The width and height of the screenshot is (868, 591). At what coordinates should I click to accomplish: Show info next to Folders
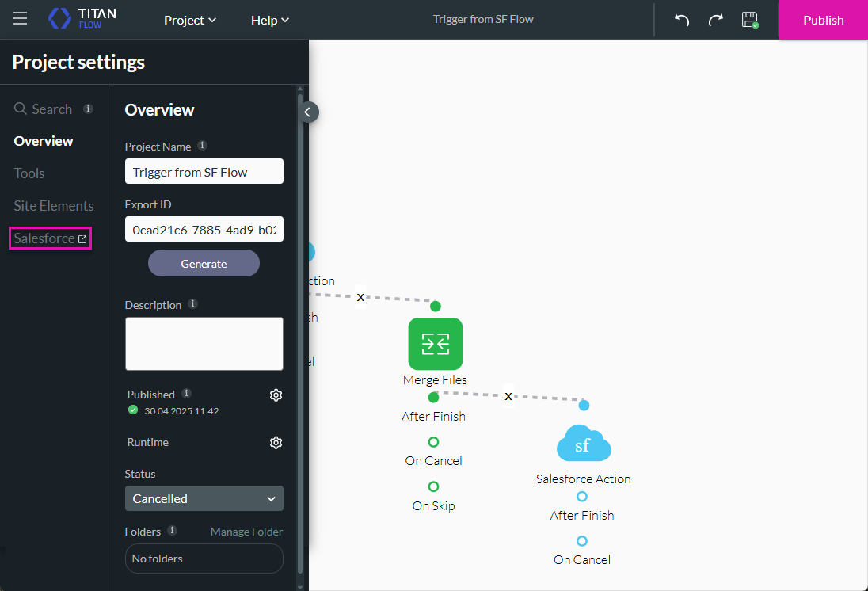(x=172, y=530)
